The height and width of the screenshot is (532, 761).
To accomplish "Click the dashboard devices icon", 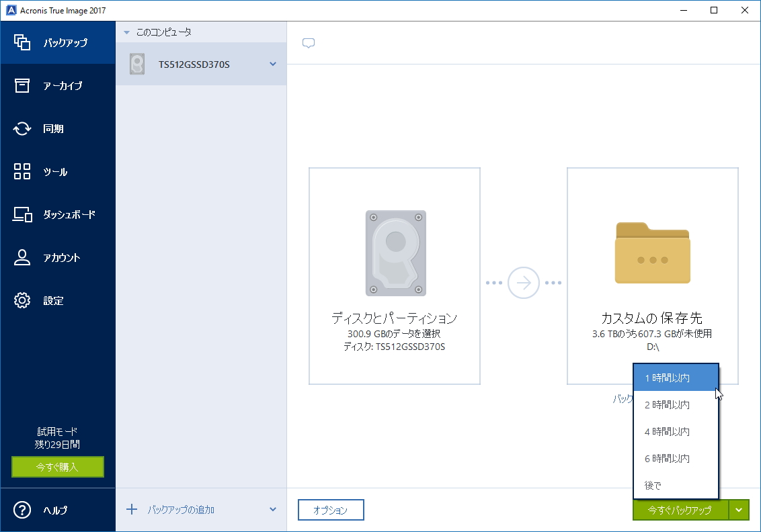I will (x=22, y=214).
